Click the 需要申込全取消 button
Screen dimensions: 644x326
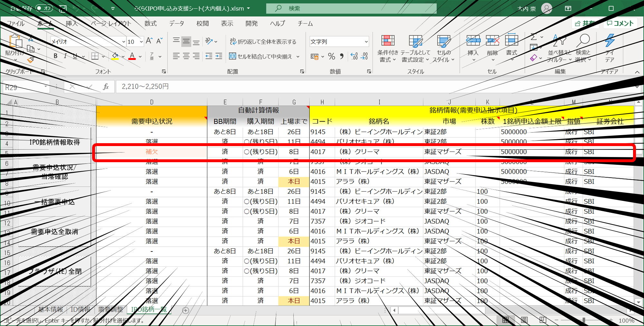click(x=54, y=232)
